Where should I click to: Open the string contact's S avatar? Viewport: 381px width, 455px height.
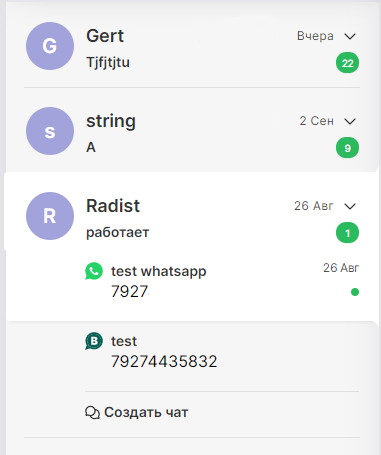[x=50, y=131]
